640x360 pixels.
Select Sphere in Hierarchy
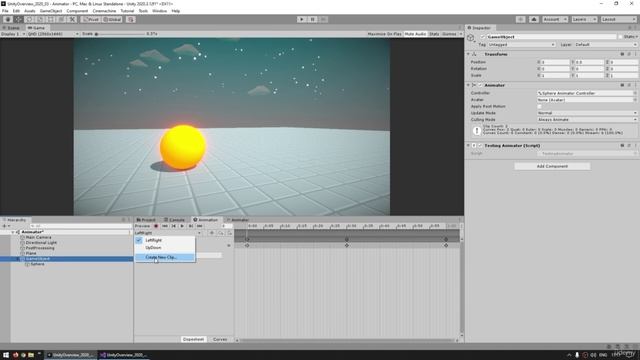[37, 264]
